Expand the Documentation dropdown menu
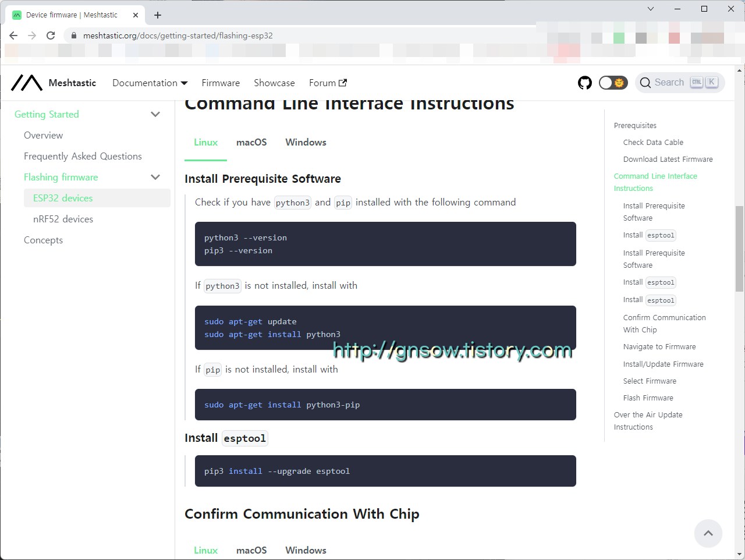The height and width of the screenshot is (560, 745). 150,83
